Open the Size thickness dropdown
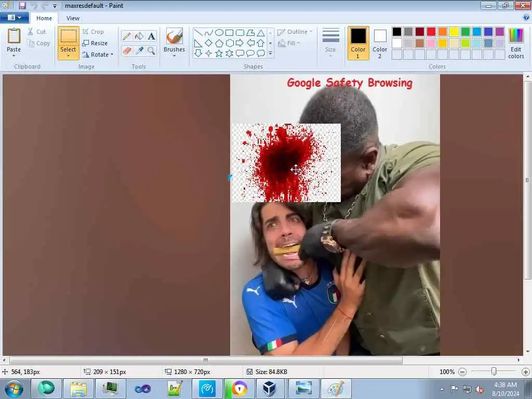This screenshot has width=532, height=399. pos(330,43)
